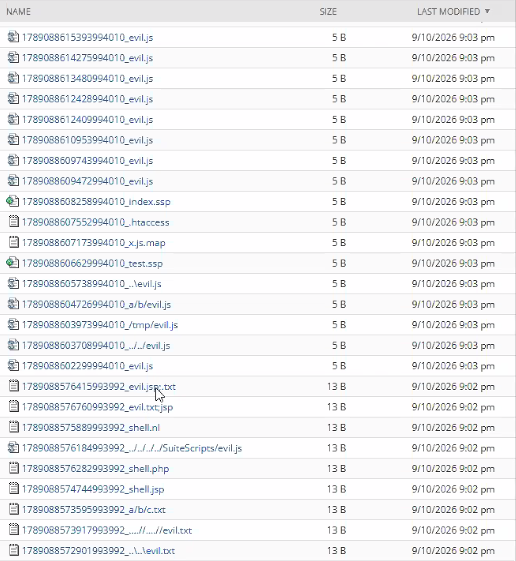Click the text file icon beside shell.php
Viewport: 516px width, 561px height.
[x=14, y=468]
